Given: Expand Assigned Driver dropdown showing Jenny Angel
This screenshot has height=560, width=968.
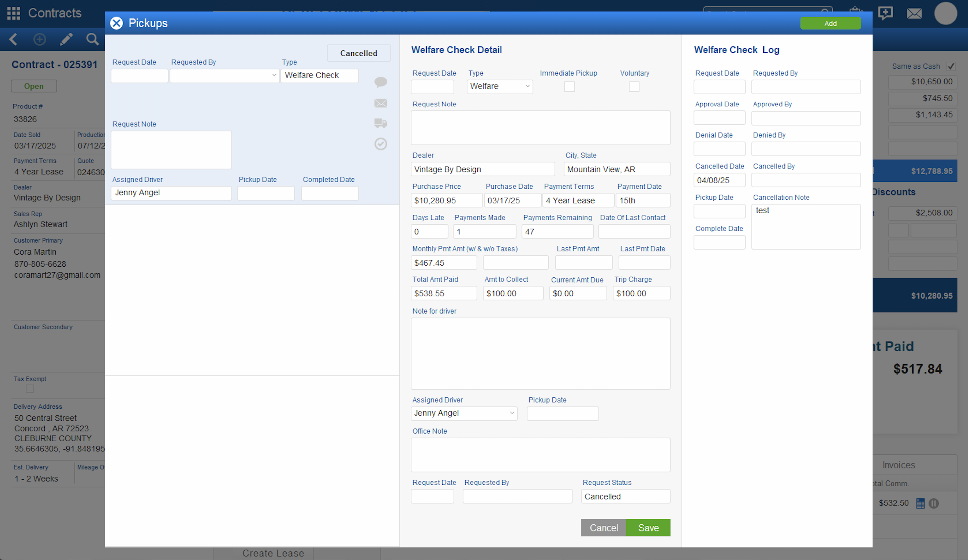Looking at the screenshot, I should [464, 413].
